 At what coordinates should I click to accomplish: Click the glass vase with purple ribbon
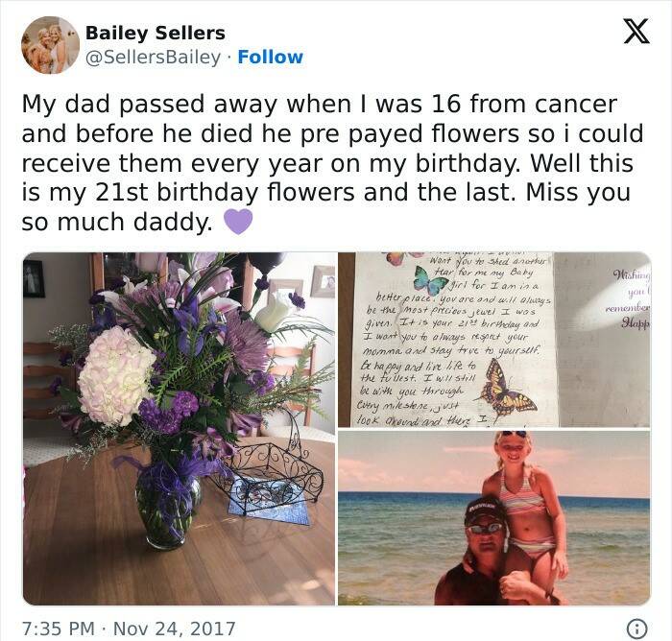[168, 504]
